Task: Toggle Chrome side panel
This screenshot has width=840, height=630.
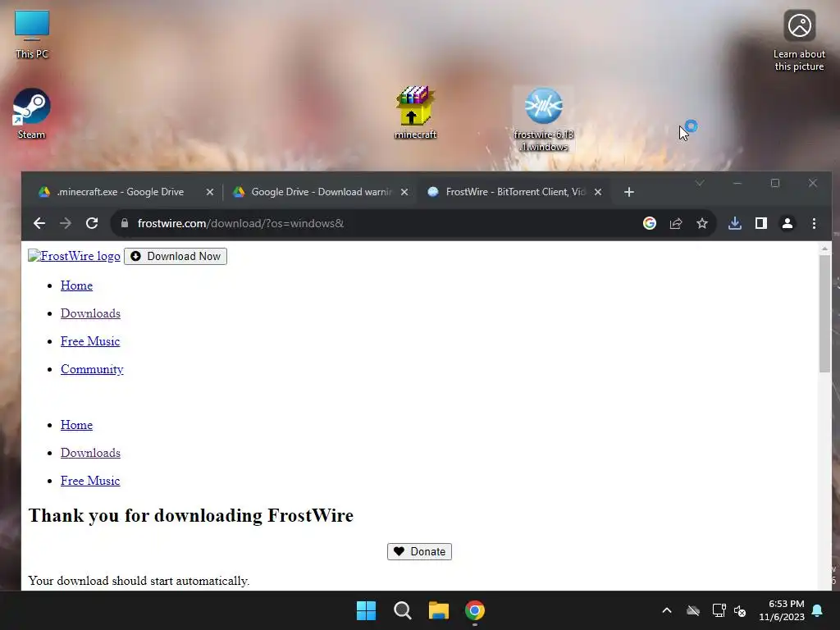Action: [x=761, y=223]
